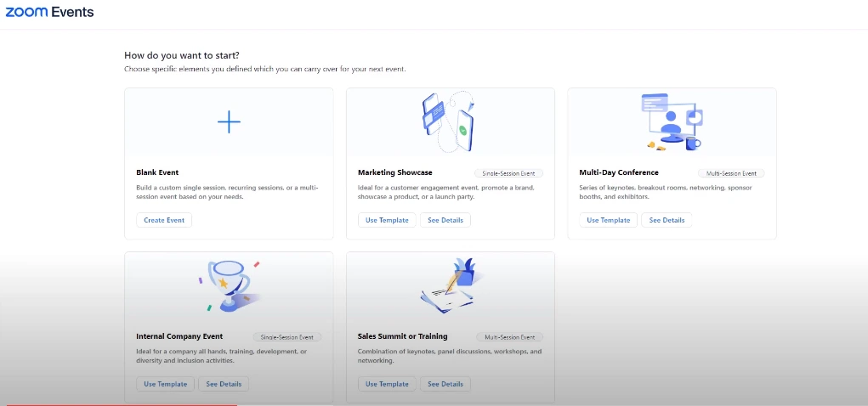Click the Multi-Day Conference presenter illustration
Image resolution: width=868 pixels, height=406 pixels.
tap(671, 121)
